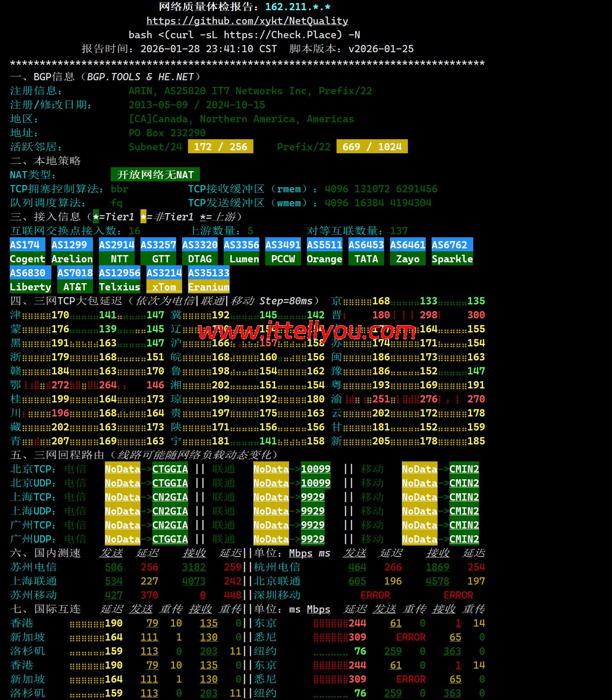Click the AS6453 TATA badge
The image size is (612, 700).
[366, 252]
